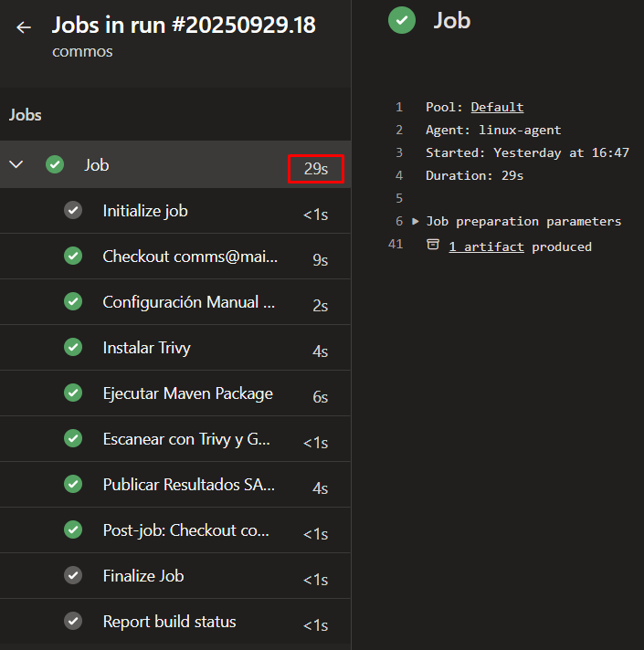Image resolution: width=644 pixels, height=650 pixels.
Task: Collapse the Job tree chevron
Action: point(16,165)
